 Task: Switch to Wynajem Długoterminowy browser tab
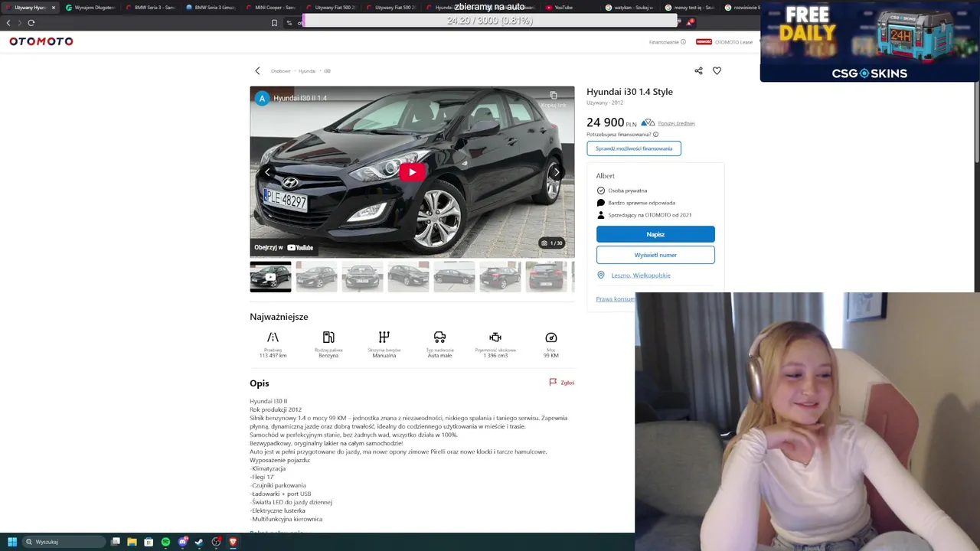point(90,8)
